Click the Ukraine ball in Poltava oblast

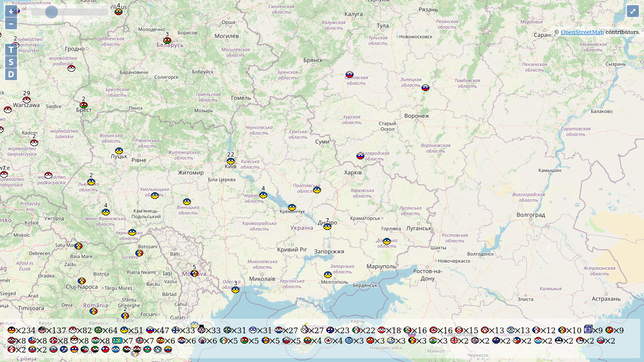click(x=317, y=190)
